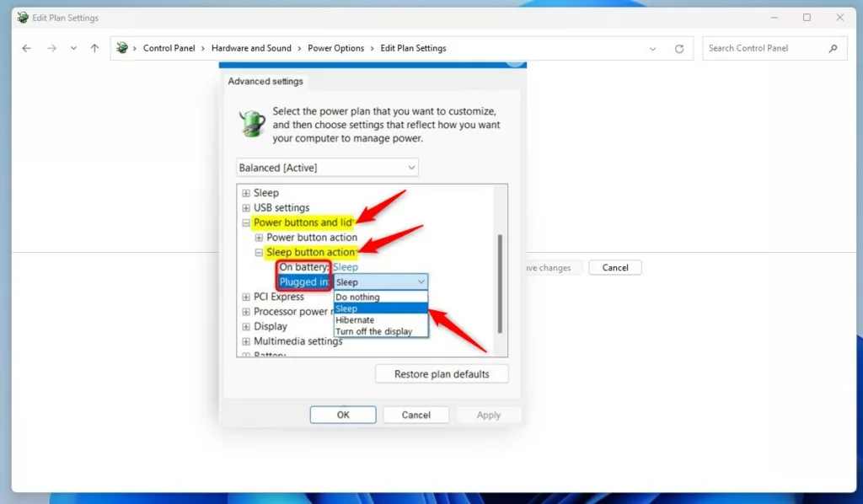This screenshot has height=504, width=863.
Task: Go back with the left arrow
Action: coord(26,48)
